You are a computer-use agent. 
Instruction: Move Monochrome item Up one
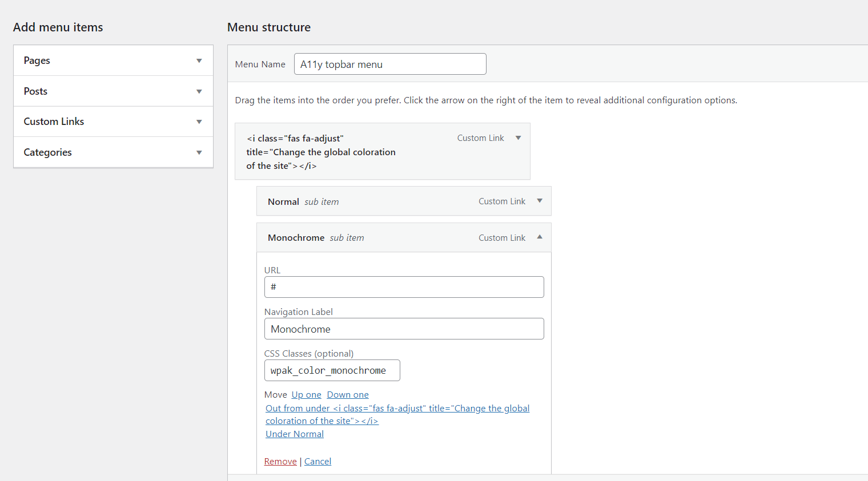tap(306, 395)
